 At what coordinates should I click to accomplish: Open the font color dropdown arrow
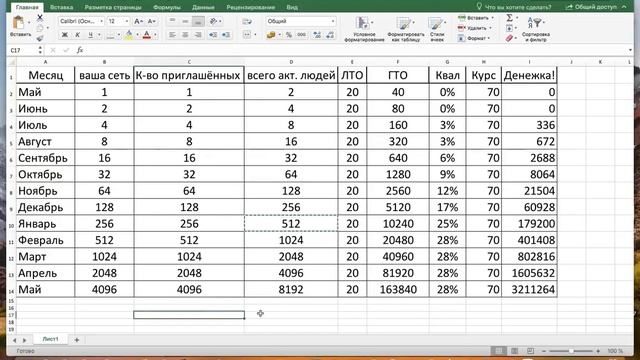pos(155,35)
